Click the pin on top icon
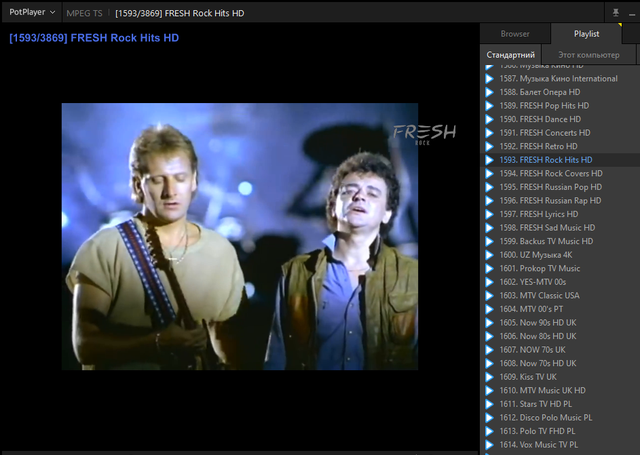Viewport: 640px width, 455px height. [x=616, y=13]
